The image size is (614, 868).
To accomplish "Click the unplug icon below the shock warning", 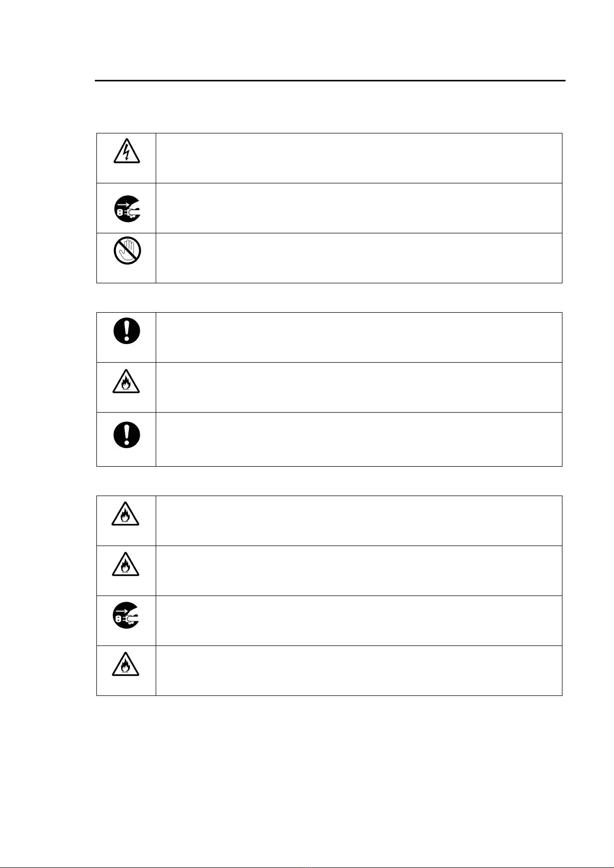I will (126, 208).
